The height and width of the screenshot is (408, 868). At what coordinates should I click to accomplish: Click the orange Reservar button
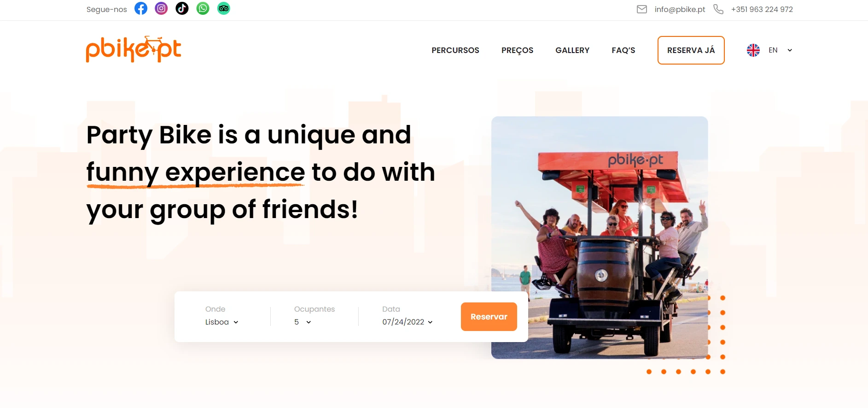pyautogui.click(x=489, y=317)
